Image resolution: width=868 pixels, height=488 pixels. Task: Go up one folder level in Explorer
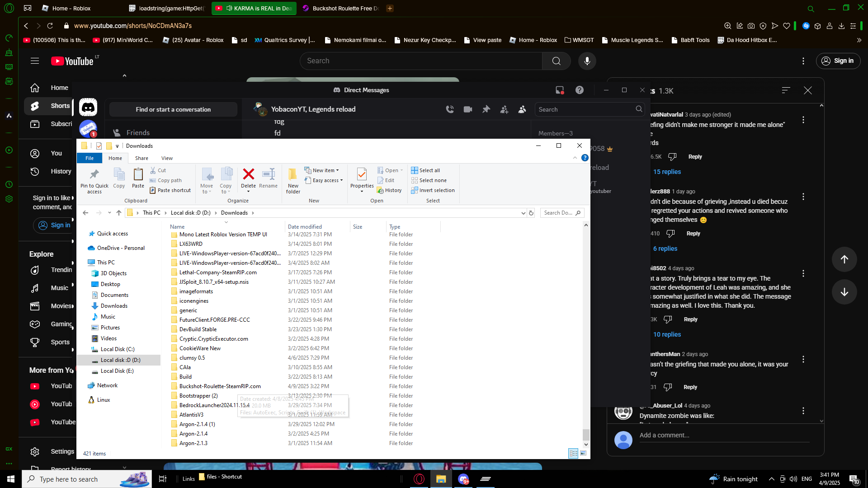tap(119, 213)
